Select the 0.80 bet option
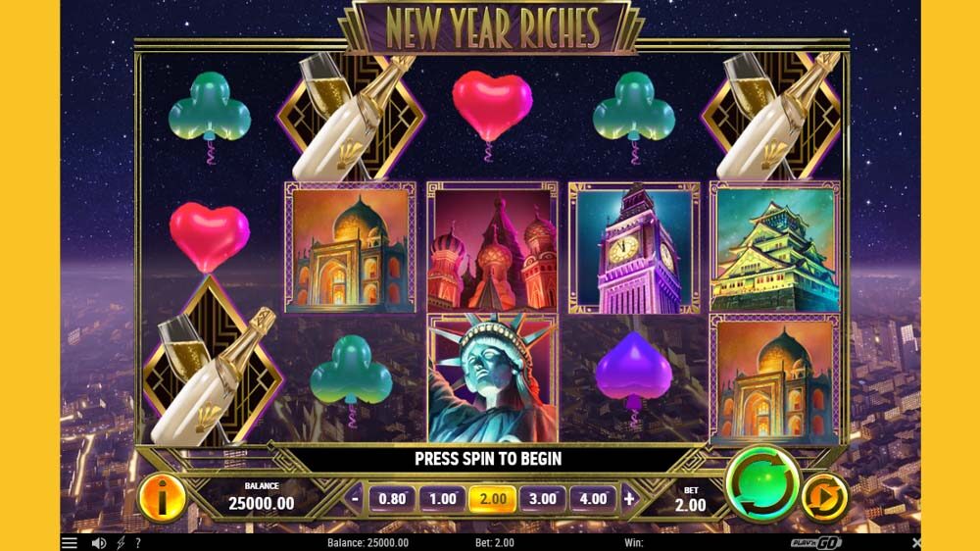The height and width of the screenshot is (551, 980). [392, 498]
